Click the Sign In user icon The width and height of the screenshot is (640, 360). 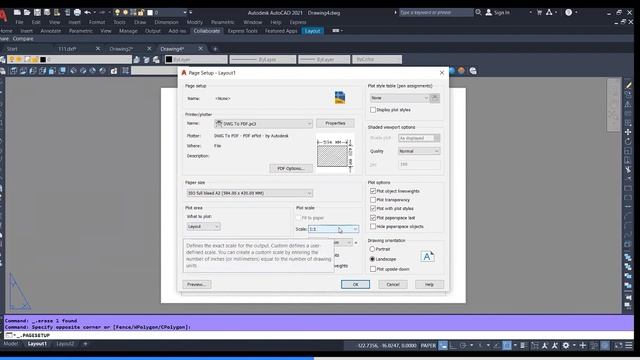pos(489,13)
